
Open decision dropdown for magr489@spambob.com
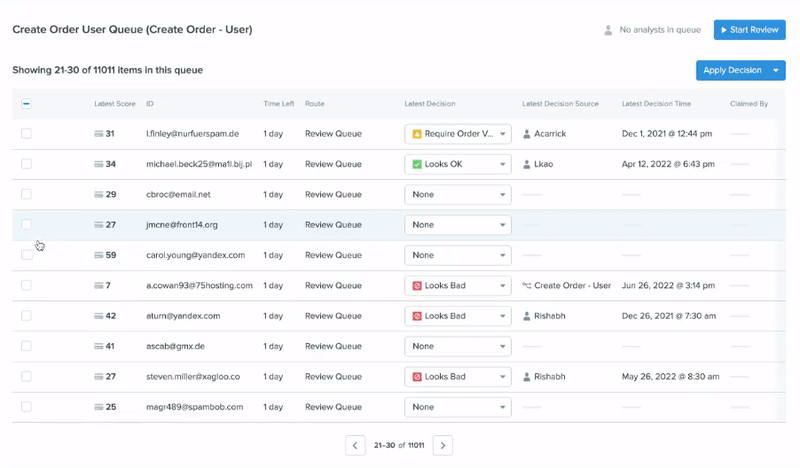click(458, 407)
